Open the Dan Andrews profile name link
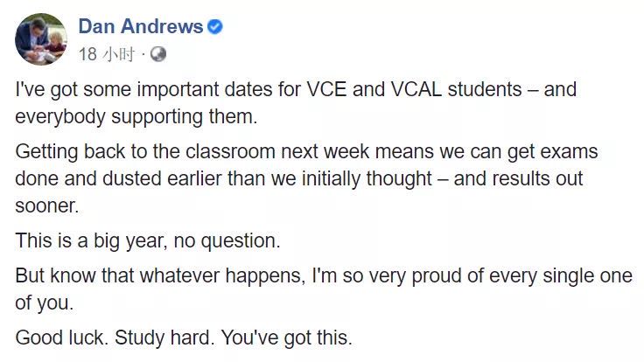The image size is (644, 362). (x=140, y=27)
